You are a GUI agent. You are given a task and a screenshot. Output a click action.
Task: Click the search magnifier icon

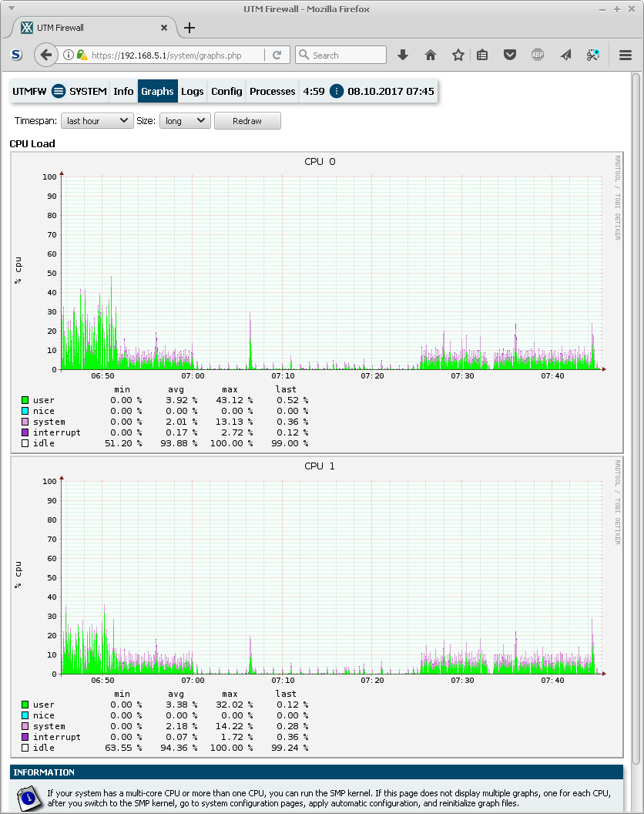coord(304,55)
